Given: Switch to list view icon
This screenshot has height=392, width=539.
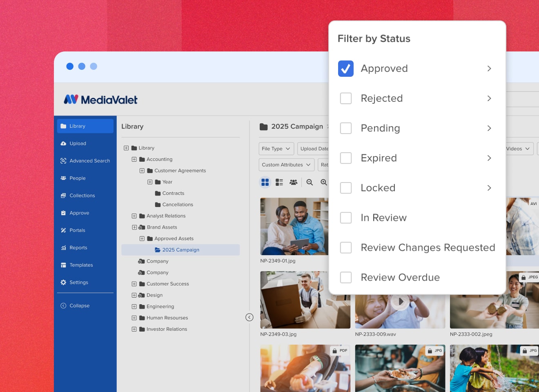Looking at the screenshot, I should point(279,182).
